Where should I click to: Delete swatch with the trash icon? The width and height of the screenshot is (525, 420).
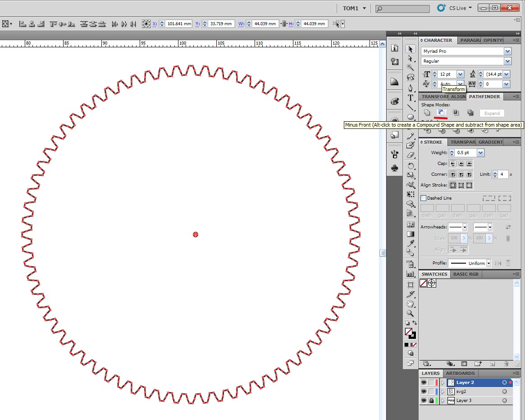[506, 364]
